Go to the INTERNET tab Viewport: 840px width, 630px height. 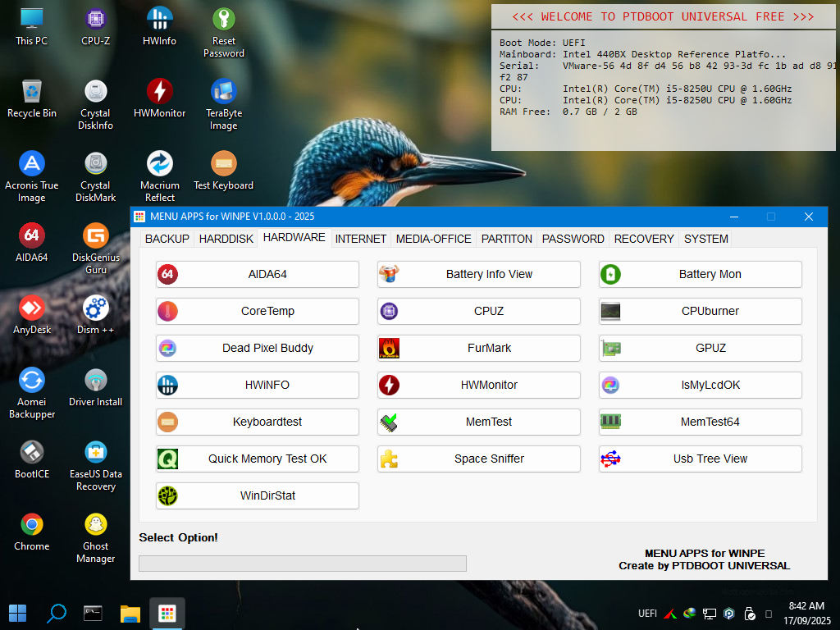click(360, 239)
